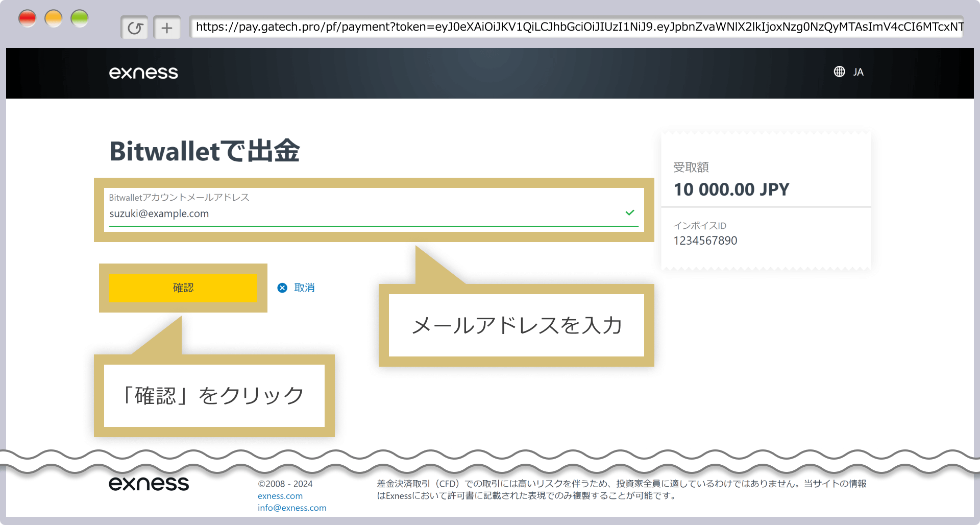980x525 pixels.
Task: Open the exness.com footer link
Action: (280, 496)
